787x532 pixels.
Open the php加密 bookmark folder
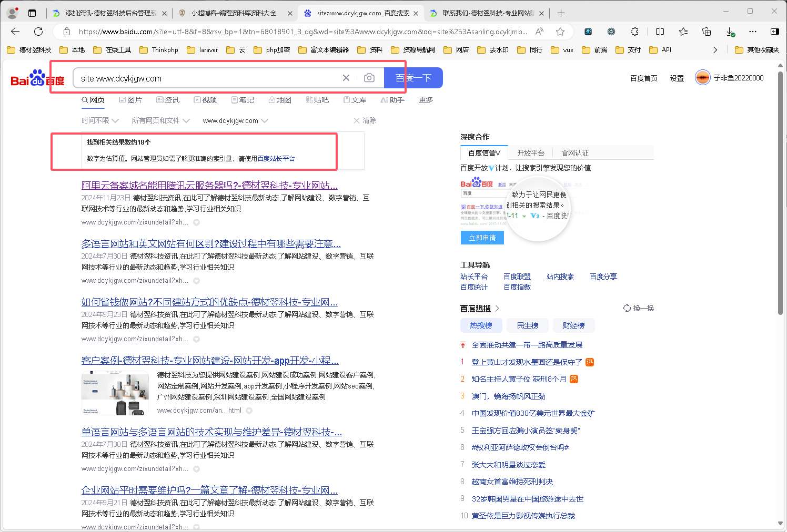[x=272, y=50]
